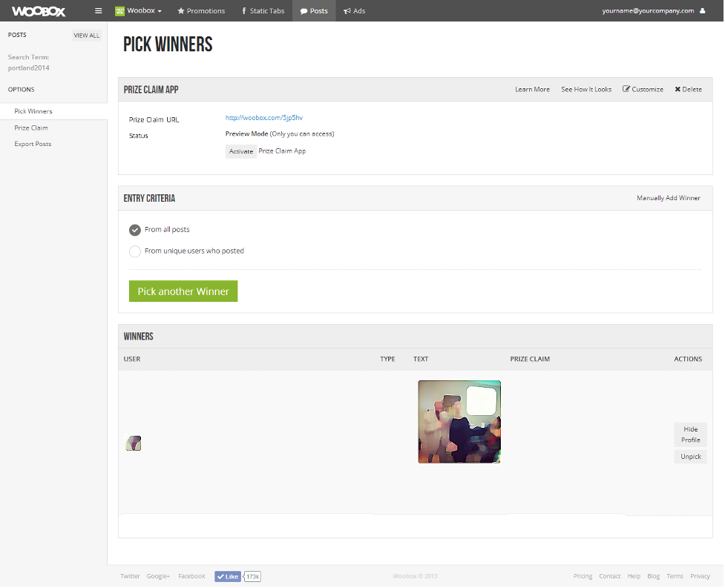Image resolution: width=725 pixels, height=588 pixels.
Task: Open the Ads megaphone tab
Action: tap(354, 11)
